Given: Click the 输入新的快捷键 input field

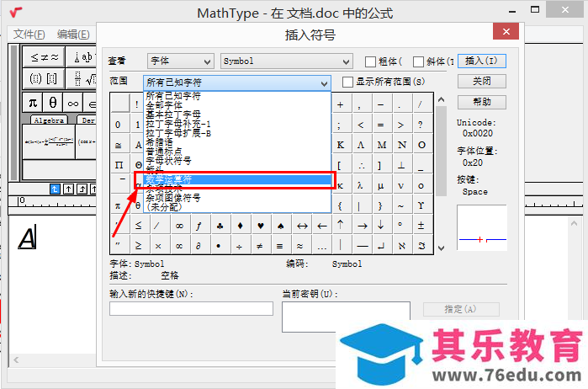Looking at the screenshot, I should click(x=191, y=309).
